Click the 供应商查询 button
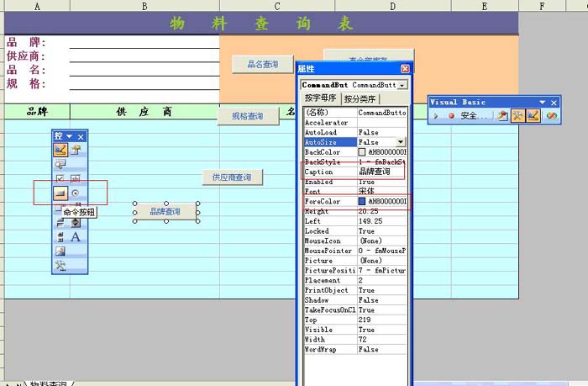The height and width of the screenshot is (386, 588). (x=232, y=177)
